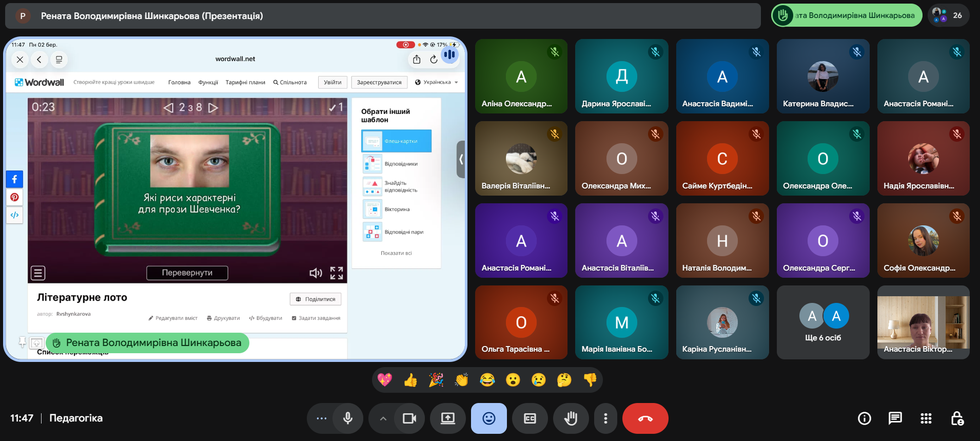
Task: Toggle flashcard sound speaker icon
Action: [x=316, y=273]
